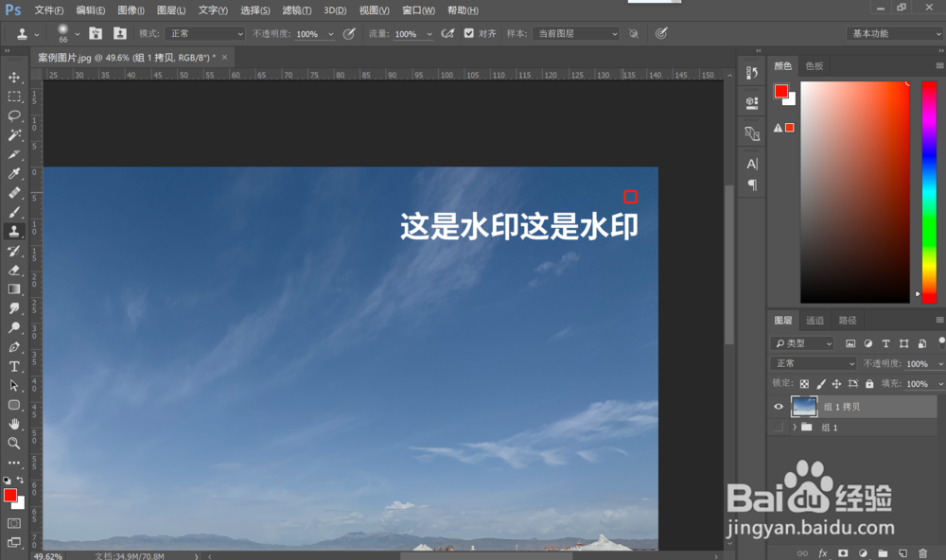This screenshot has height=560, width=946.
Task: Click the 组 1 拷贝 layer thumbnail
Action: click(x=803, y=406)
